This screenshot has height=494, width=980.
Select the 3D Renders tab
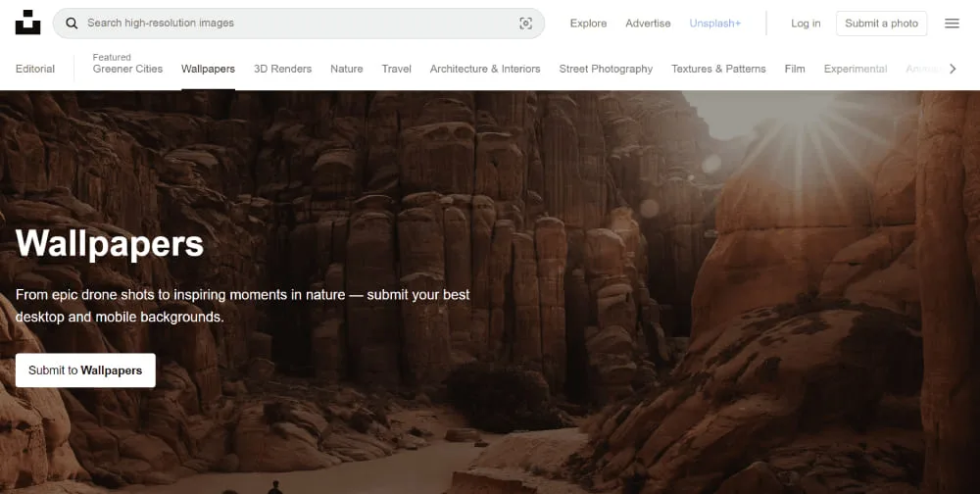point(282,69)
